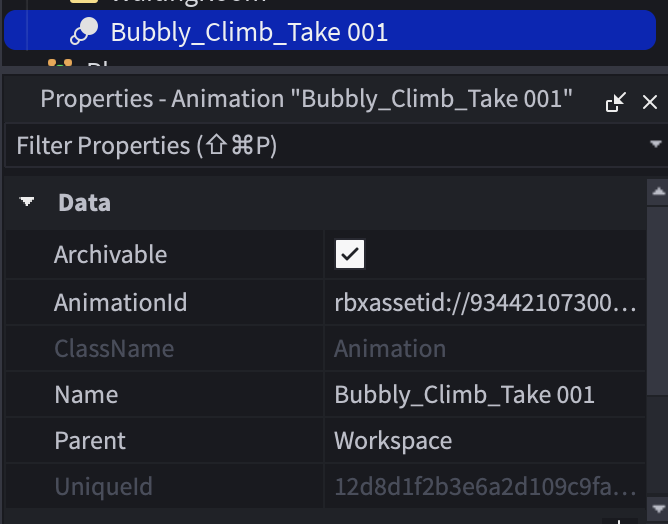Uncheck the Archivable checkbox
This screenshot has height=524, width=668.
[350, 254]
